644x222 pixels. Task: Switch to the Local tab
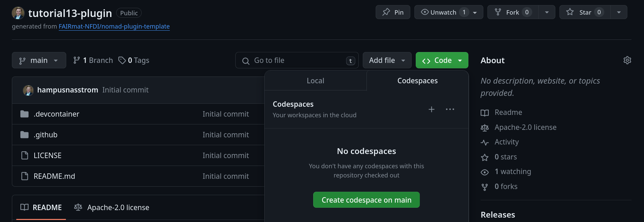click(315, 81)
